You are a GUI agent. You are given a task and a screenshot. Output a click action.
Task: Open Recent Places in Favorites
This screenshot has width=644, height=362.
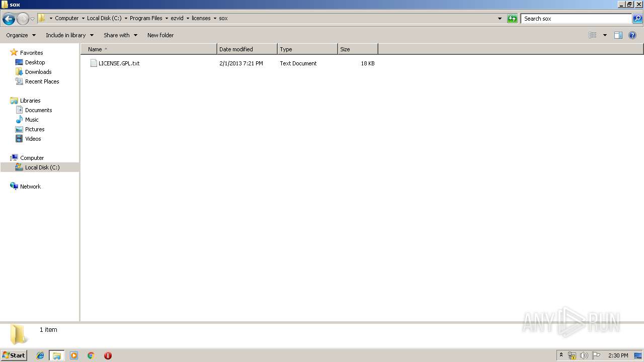click(42, 81)
